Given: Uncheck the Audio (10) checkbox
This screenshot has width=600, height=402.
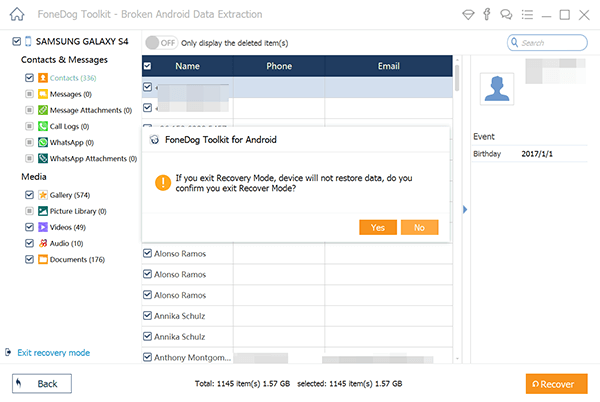Looking at the screenshot, I should pos(29,243).
